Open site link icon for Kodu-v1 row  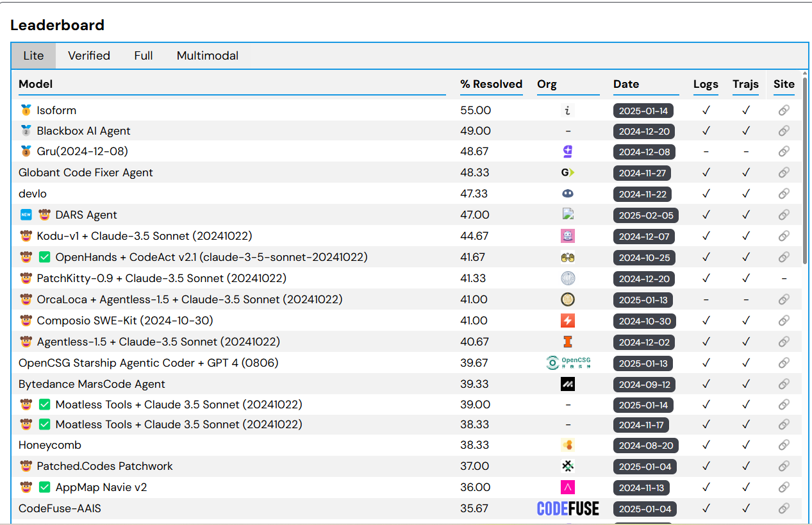click(784, 236)
